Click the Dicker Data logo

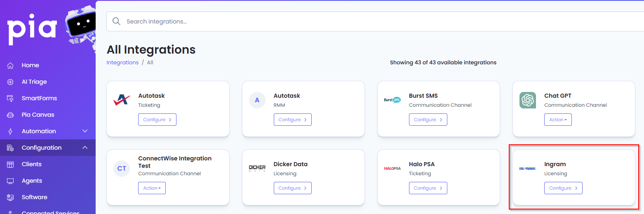(x=257, y=168)
